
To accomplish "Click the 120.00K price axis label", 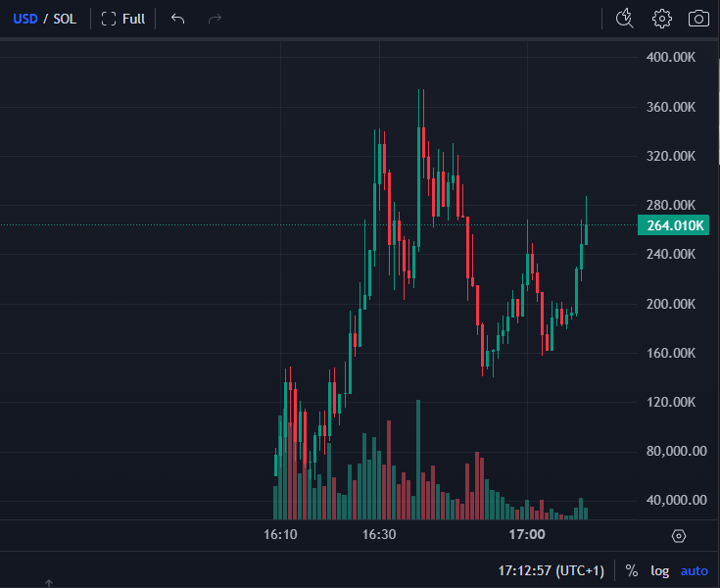I will tap(671, 403).
